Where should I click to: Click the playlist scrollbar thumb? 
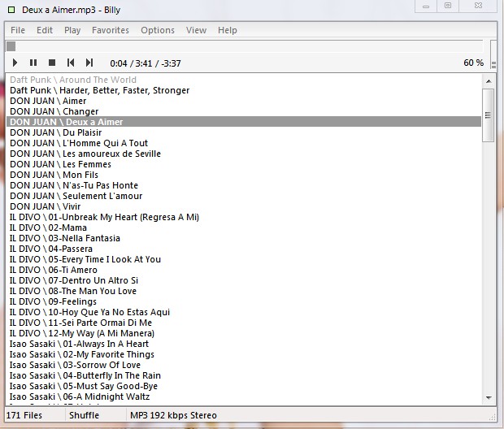tap(488, 115)
